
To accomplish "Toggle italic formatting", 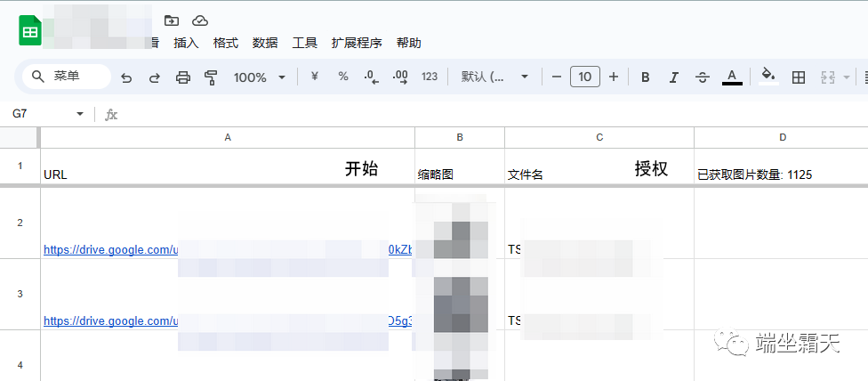I will coord(674,77).
